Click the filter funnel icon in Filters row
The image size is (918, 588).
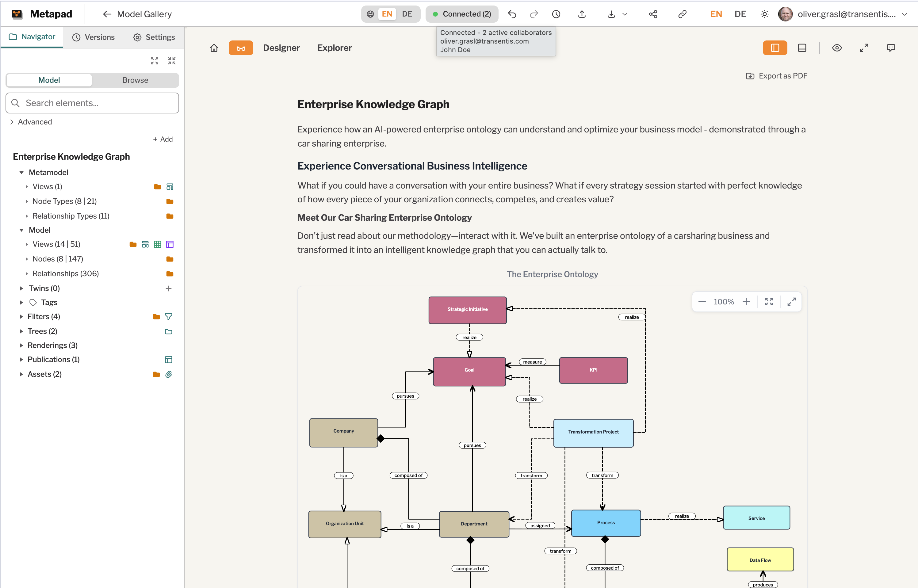pos(168,316)
